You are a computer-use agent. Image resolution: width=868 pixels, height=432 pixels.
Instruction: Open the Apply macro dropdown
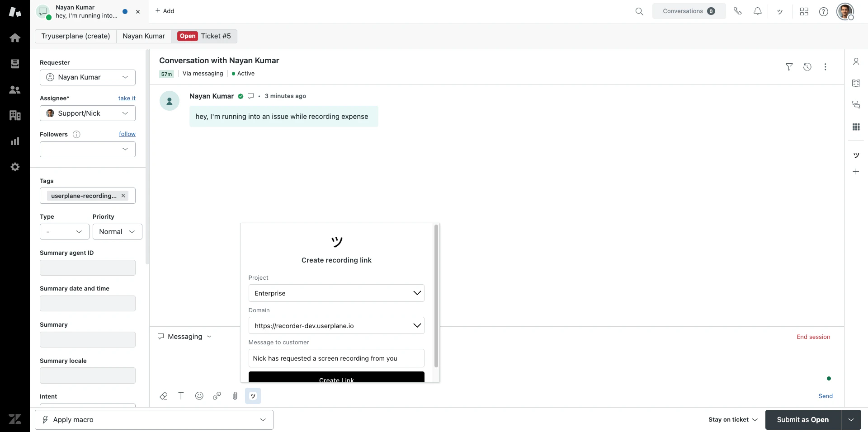154,420
